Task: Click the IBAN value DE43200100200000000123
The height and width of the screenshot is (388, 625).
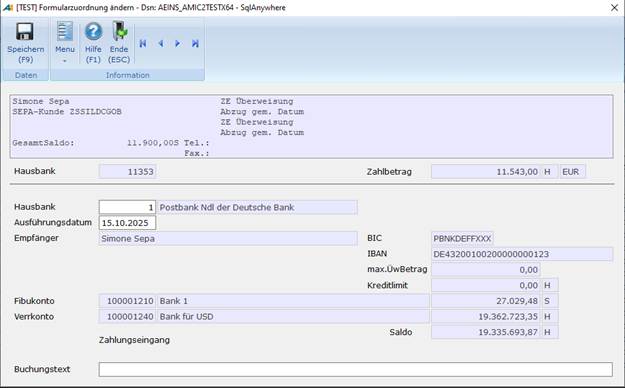Action: coord(522,254)
